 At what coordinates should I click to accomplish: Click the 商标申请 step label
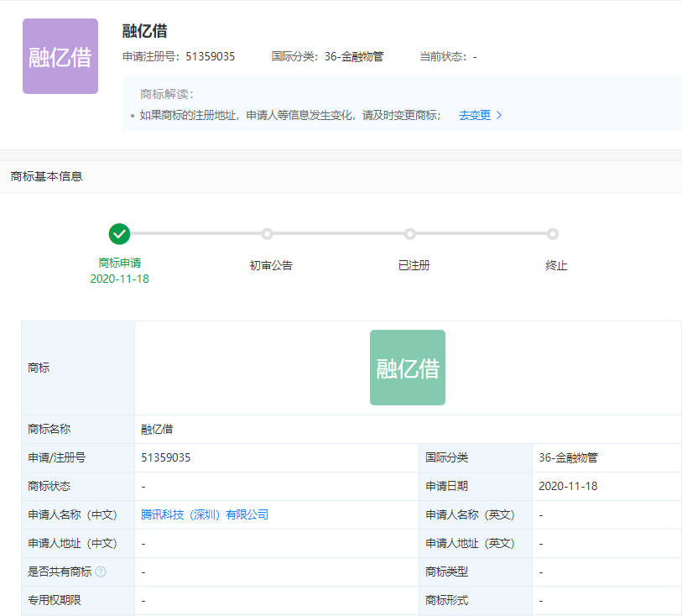119,263
